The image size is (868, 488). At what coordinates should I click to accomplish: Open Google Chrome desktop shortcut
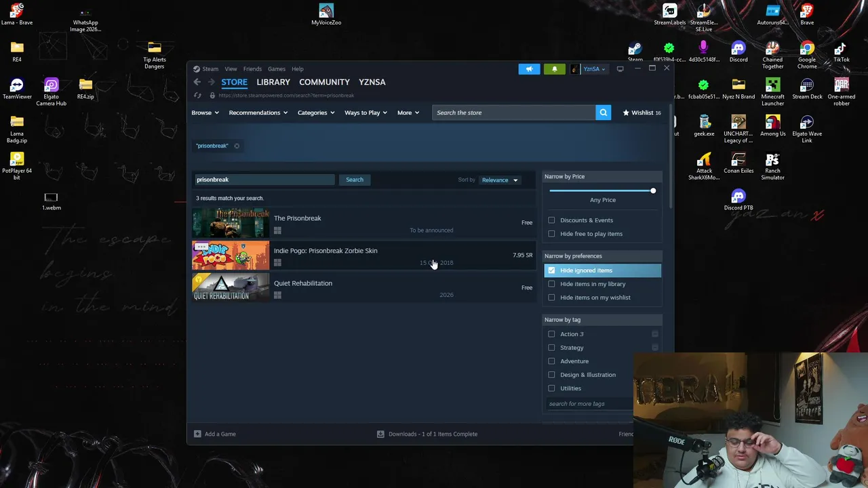[x=807, y=55]
